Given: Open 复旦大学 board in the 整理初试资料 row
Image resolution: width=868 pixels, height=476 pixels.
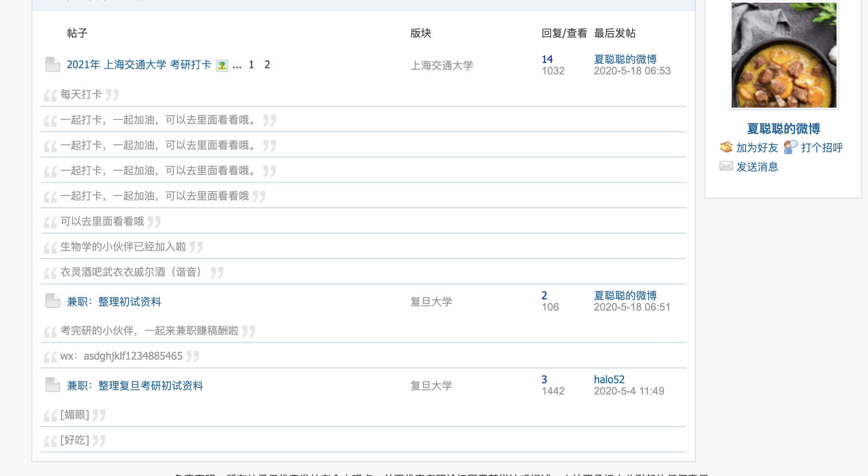Looking at the screenshot, I should coord(431,301).
